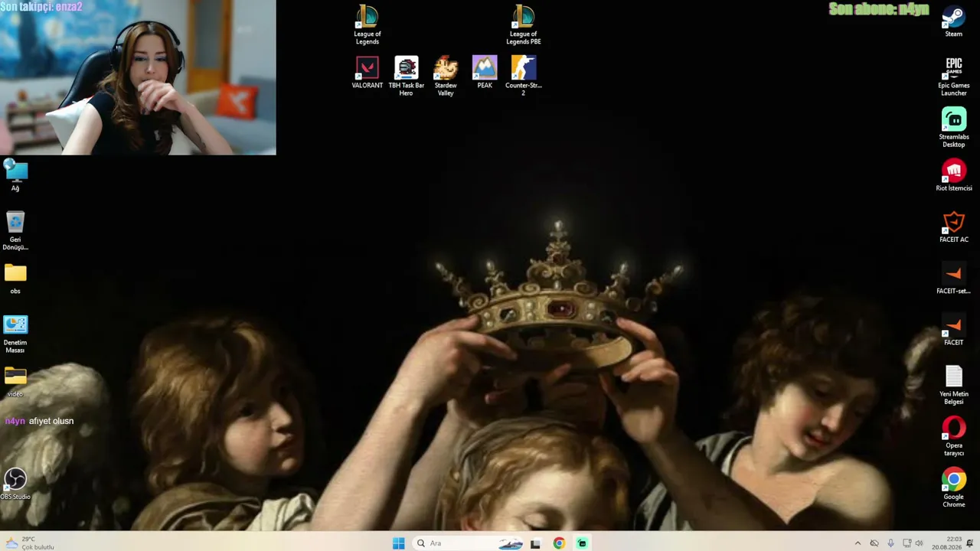Select the Opera tarayıcı shortcut

953,436
